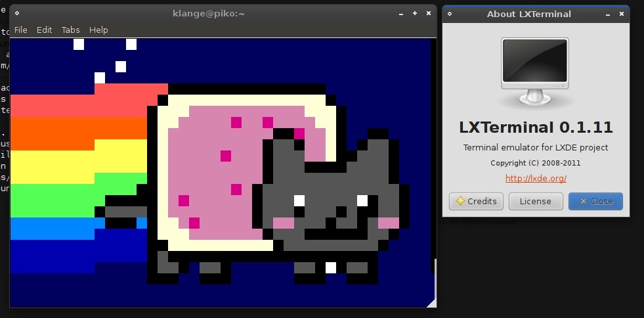This screenshot has width=644, height=318.
Task: Open the About LXTerminal window menu icon
Action: click(450, 14)
